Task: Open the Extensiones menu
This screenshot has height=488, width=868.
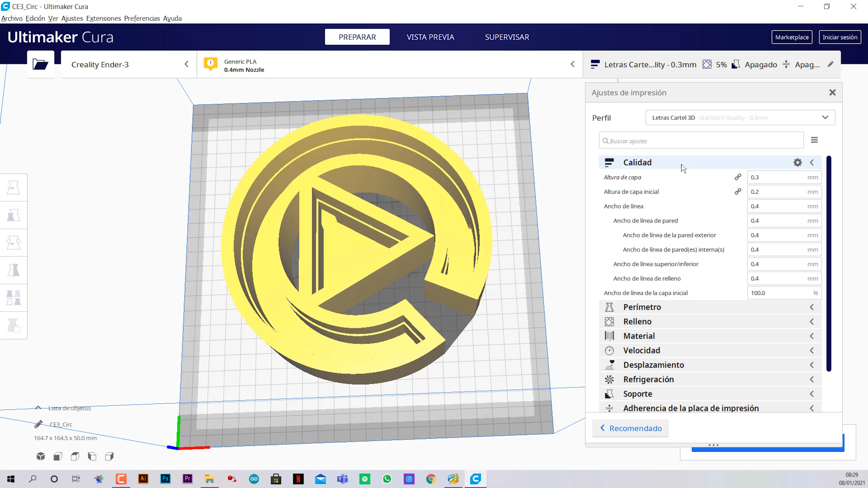Action: coord(104,19)
